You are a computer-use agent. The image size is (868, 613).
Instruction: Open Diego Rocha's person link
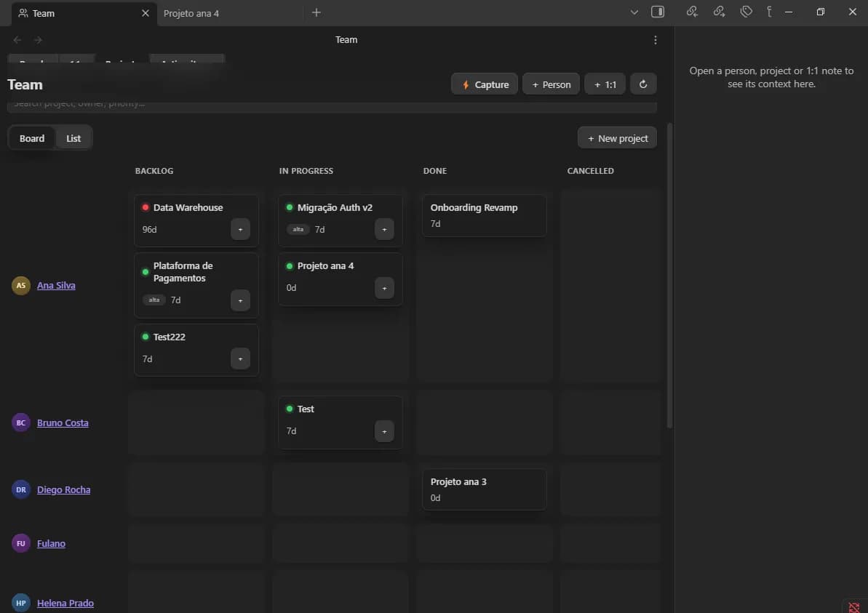point(63,489)
